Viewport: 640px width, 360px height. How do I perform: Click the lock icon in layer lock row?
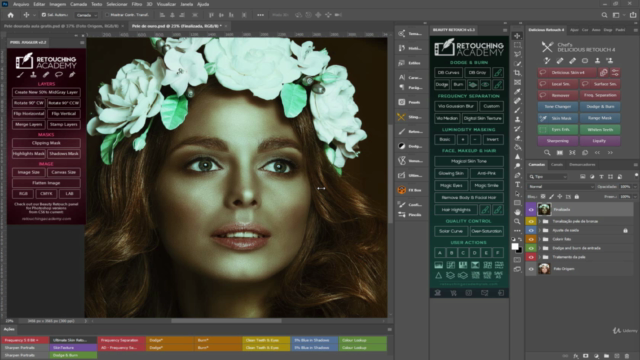(577, 197)
